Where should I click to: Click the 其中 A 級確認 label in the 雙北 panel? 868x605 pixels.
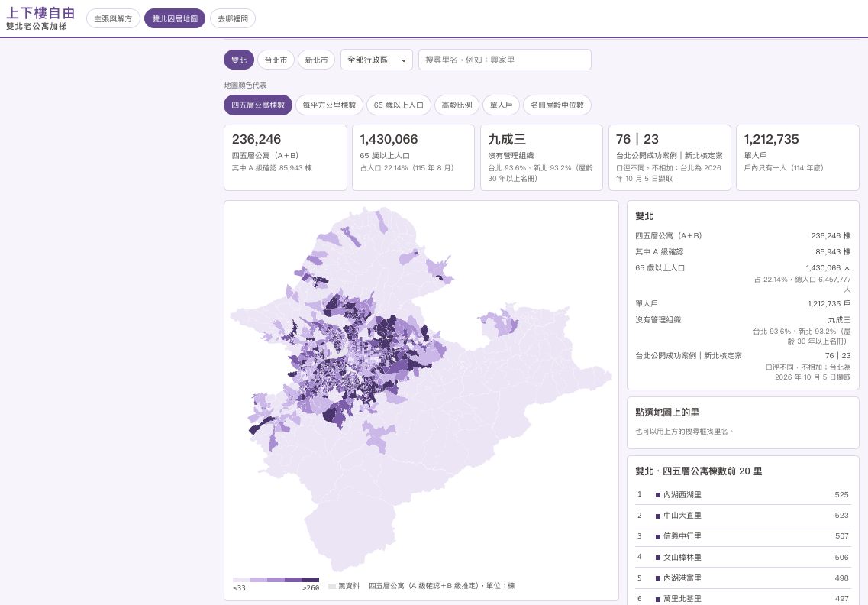[660, 251]
